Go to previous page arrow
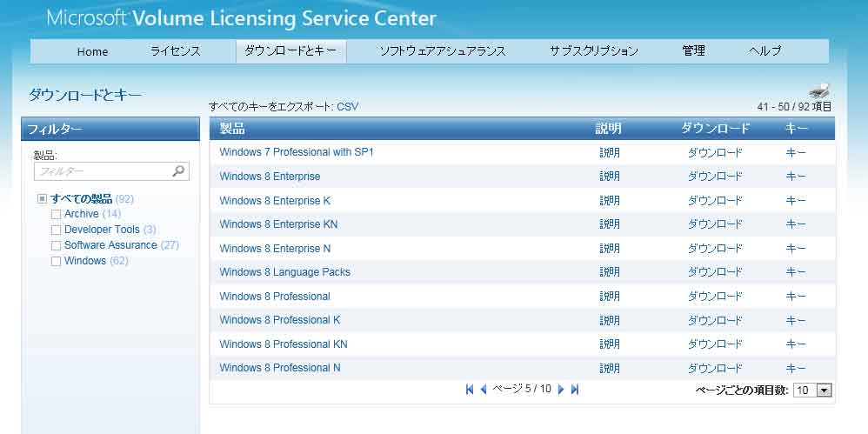The height and width of the screenshot is (434, 868). (x=484, y=390)
